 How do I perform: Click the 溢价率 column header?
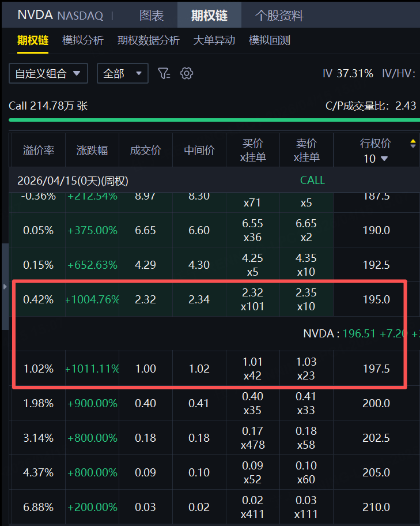coord(39,151)
